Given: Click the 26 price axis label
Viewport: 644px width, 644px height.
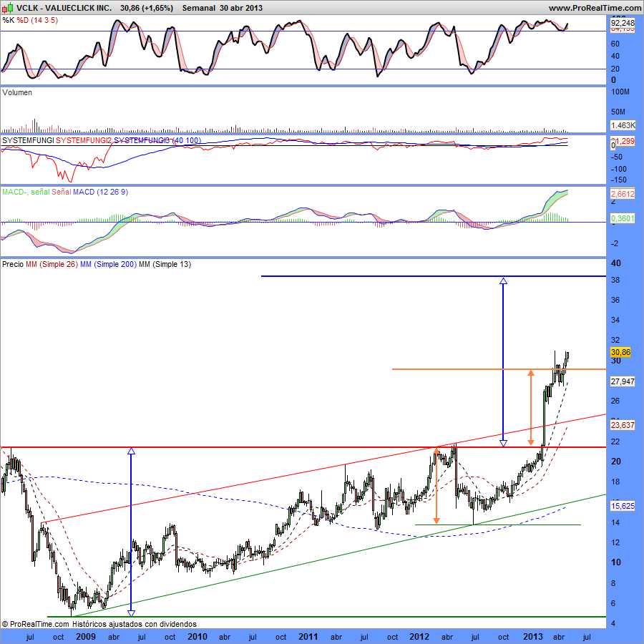Looking at the screenshot, I should [615, 401].
